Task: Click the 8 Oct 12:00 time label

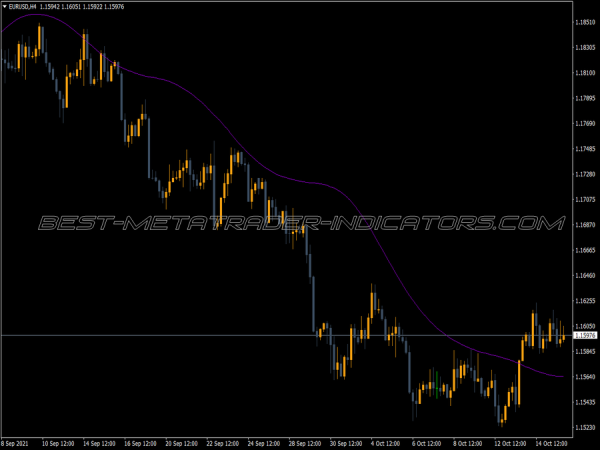Action: point(468,443)
